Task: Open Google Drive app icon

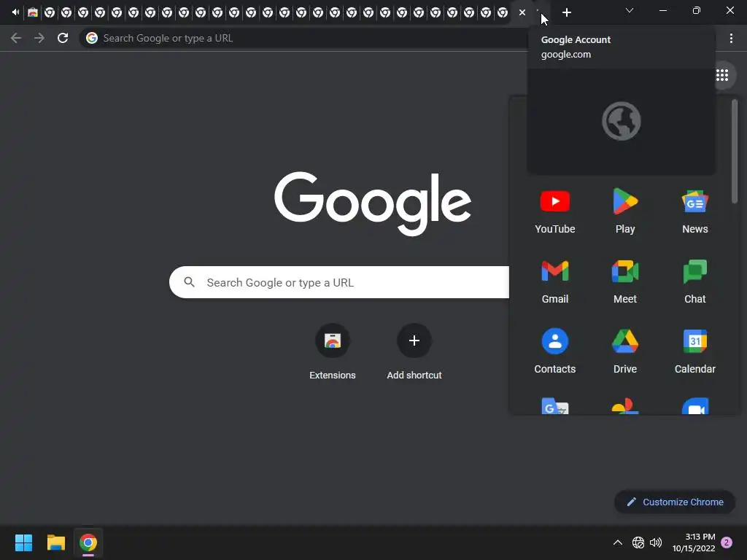Action: 624,352
